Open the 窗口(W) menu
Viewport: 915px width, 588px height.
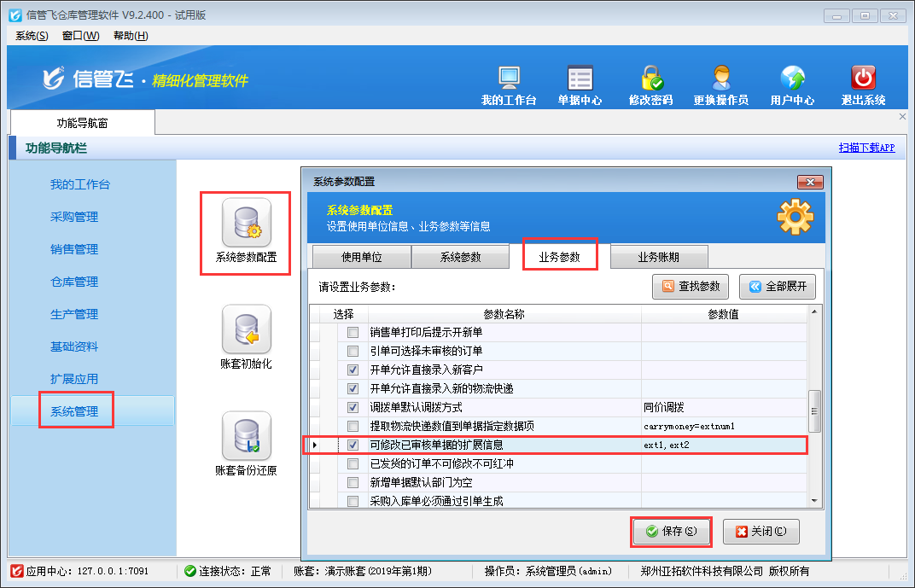(x=80, y=36)
